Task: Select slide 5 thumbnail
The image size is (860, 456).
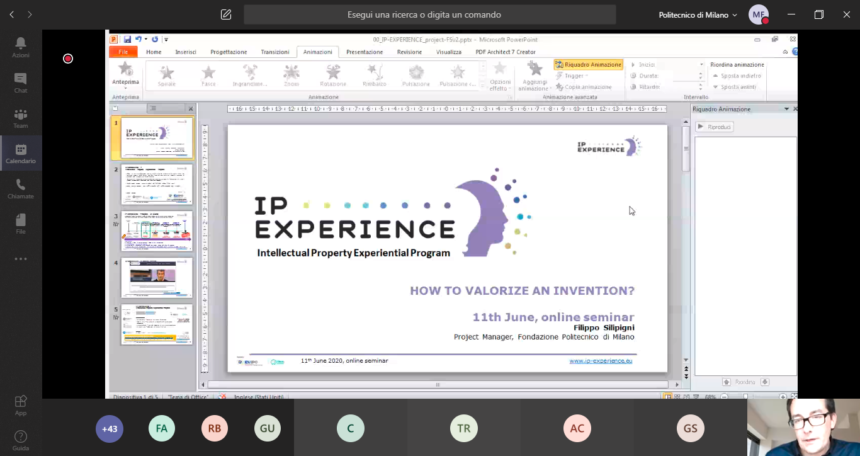Action: tap(156, 324)
